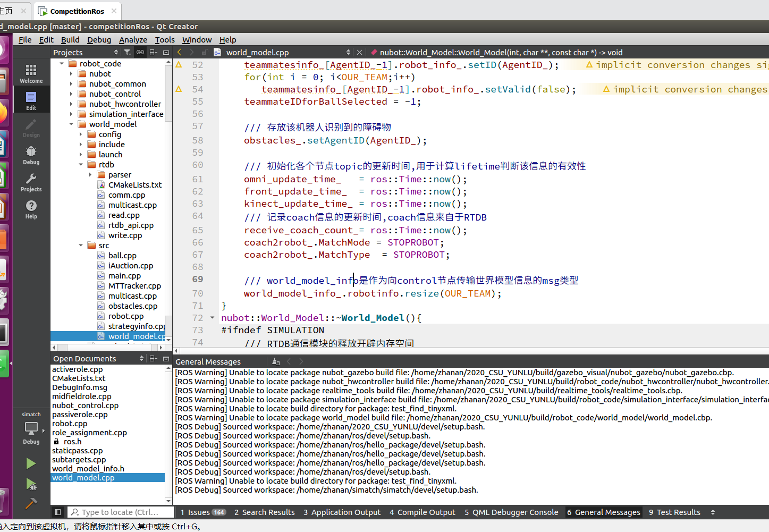Select role_assignment.cpp in Open Documents
The image size is (769, 532).
(89, 433)
